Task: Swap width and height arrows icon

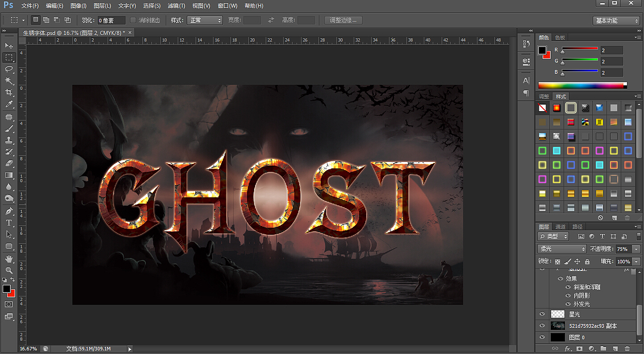Action: coord(271,20)
